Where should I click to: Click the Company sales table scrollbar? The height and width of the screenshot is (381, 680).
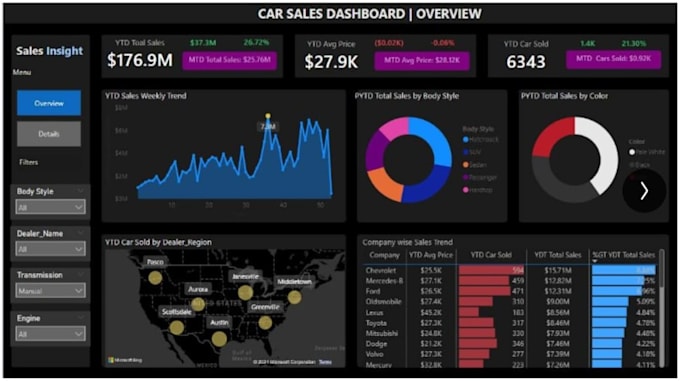tap(662, 269)
